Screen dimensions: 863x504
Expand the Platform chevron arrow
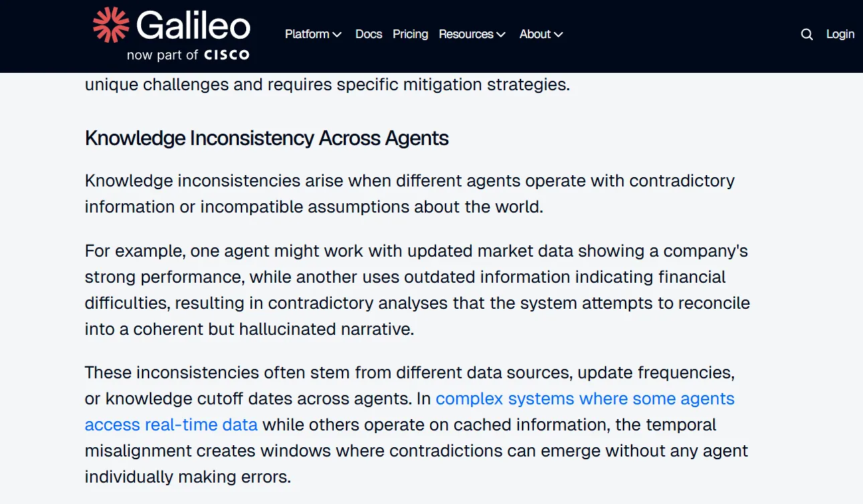tap(337, 35)
